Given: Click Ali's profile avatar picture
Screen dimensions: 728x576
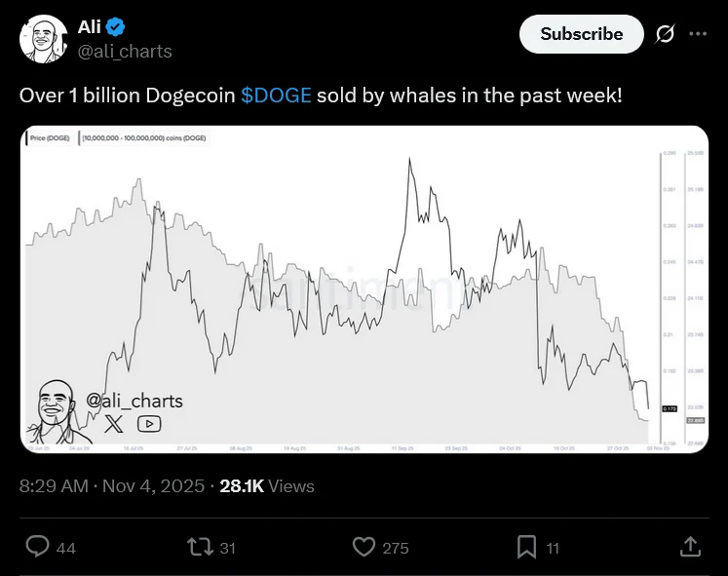Looking at the screenshot, I should coord(42,39).
